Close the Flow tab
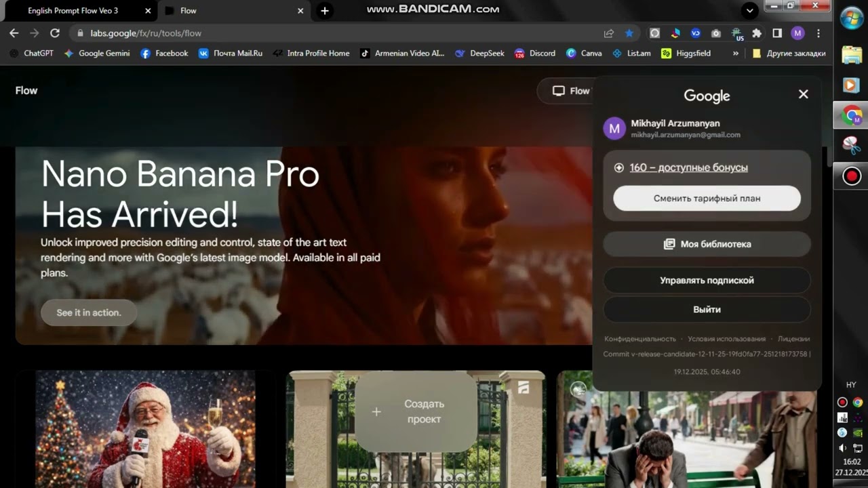868x488 pixels. [x=301, y=11]
